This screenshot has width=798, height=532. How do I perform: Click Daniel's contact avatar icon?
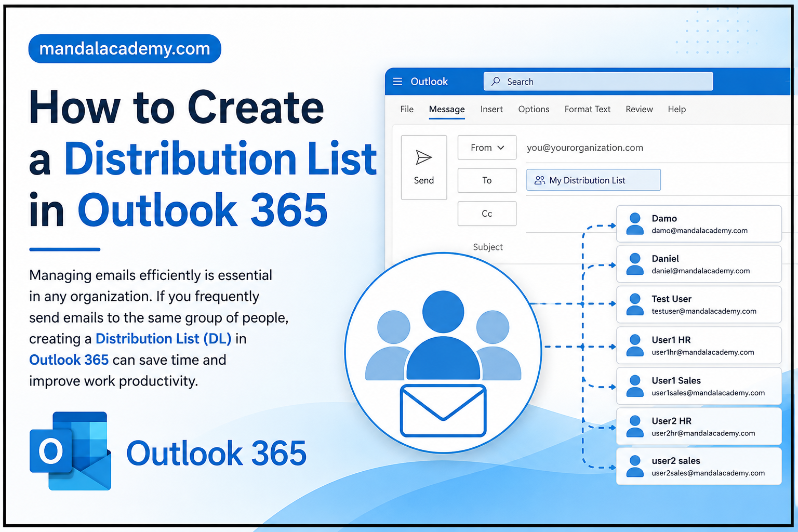[635, 264]
